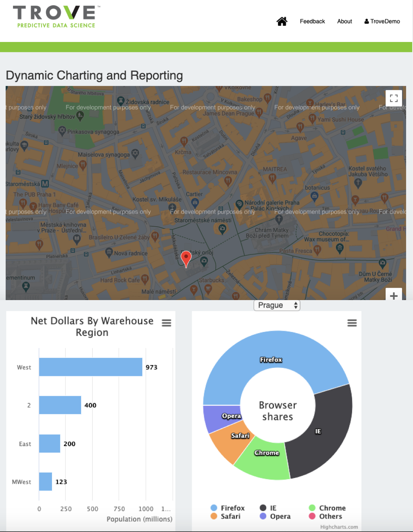Click the Staroměstská metro station icon

point(45,184)
